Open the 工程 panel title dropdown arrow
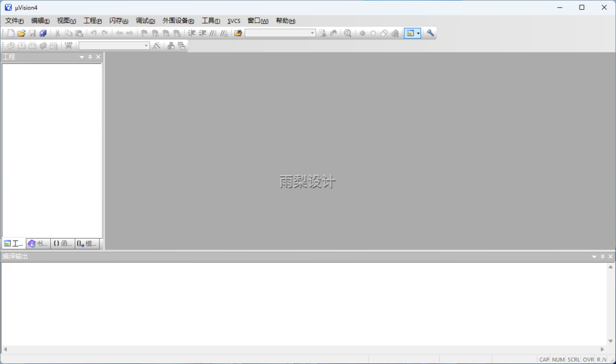Viewport: 616px width, 364px height. pos(81,57)
